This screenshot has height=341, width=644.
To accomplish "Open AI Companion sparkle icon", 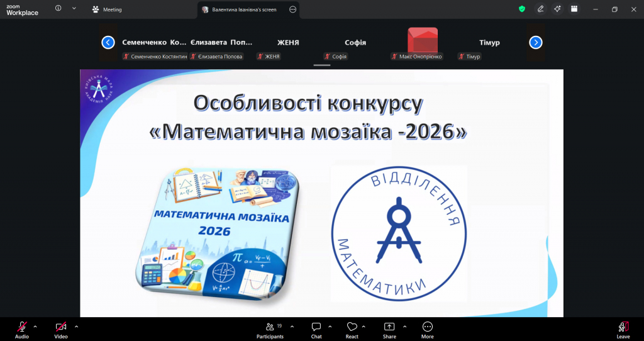I will click(557, 9).
